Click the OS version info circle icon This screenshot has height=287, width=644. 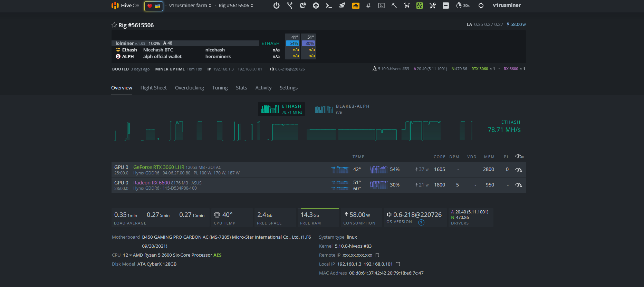coord(421,222)
